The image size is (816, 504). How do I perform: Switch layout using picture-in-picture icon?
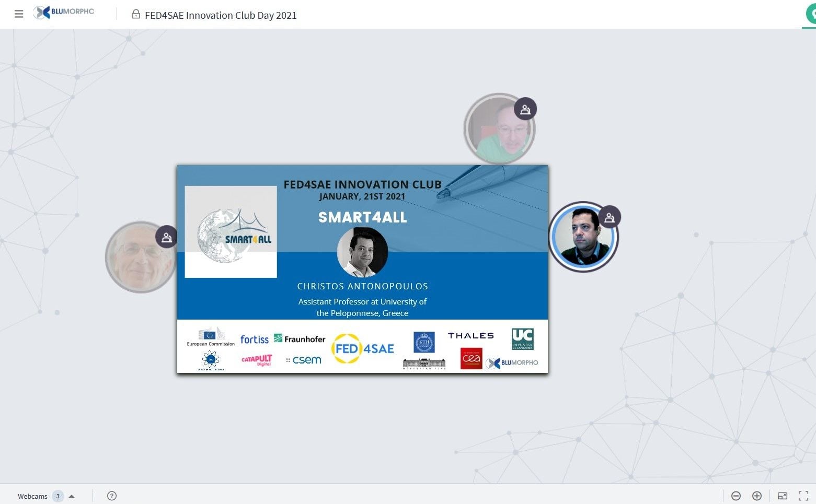coord(783,496)
